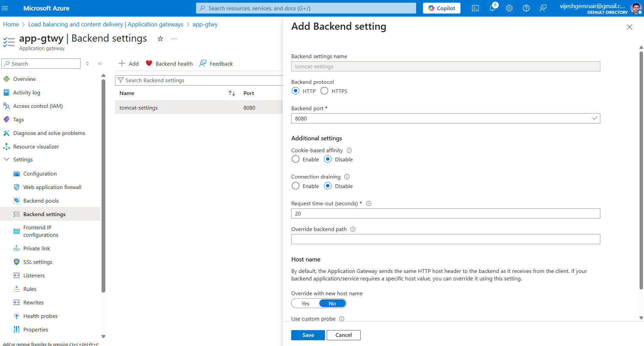Viewport: 644px width, 346px height.
Task: Click the Cookie-based affinity info icon
Action: coord(349,151)
